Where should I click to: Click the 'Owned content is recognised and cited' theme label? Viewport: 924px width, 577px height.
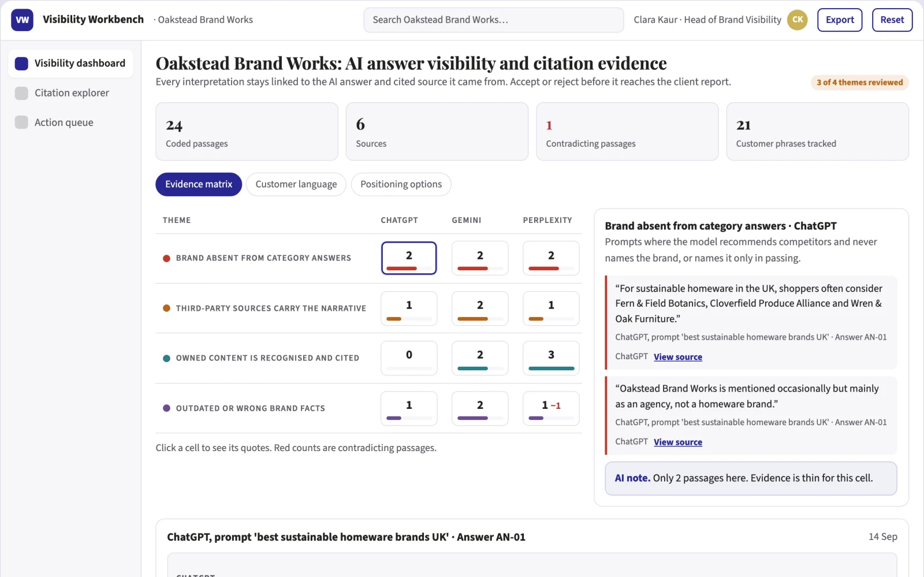coord(267,358)
